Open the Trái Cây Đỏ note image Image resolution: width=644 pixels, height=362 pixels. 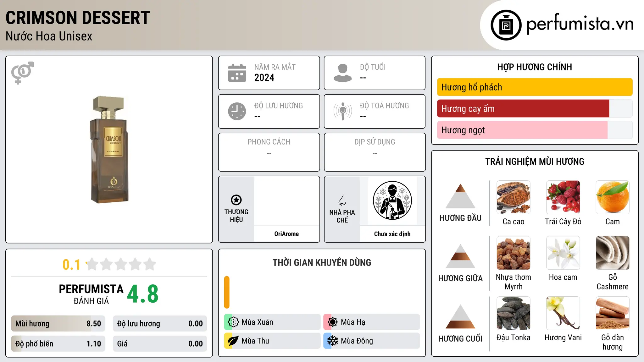(563, 197)
